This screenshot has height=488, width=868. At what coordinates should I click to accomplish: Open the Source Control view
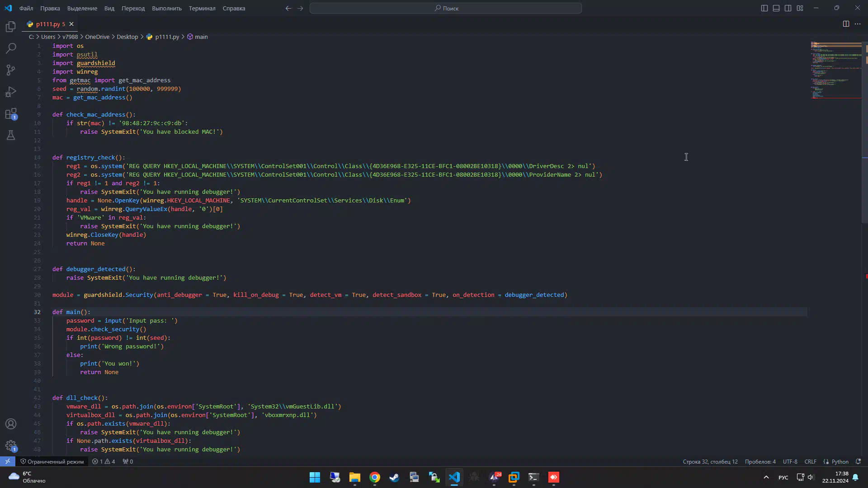tap(11, 70)
